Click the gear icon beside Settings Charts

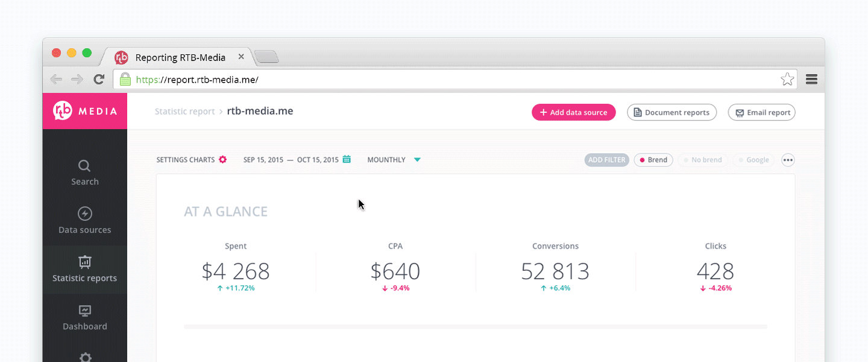(223, 160)
